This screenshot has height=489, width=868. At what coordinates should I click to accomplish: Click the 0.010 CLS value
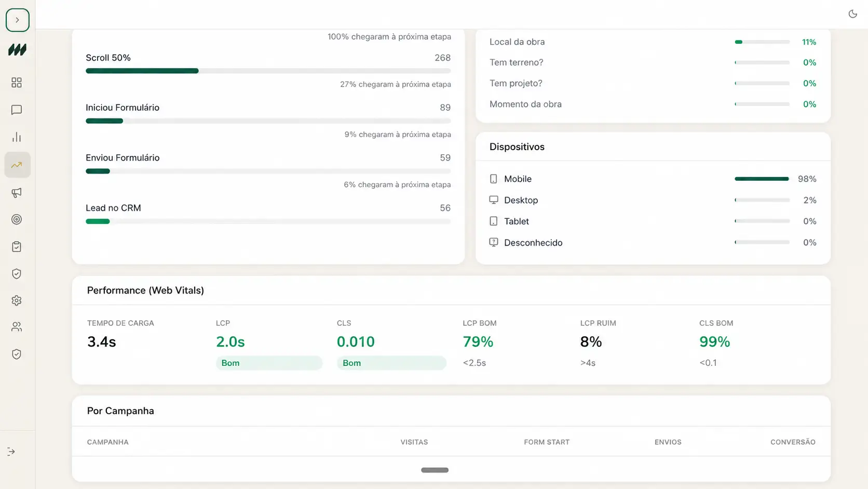coord(356,342)
